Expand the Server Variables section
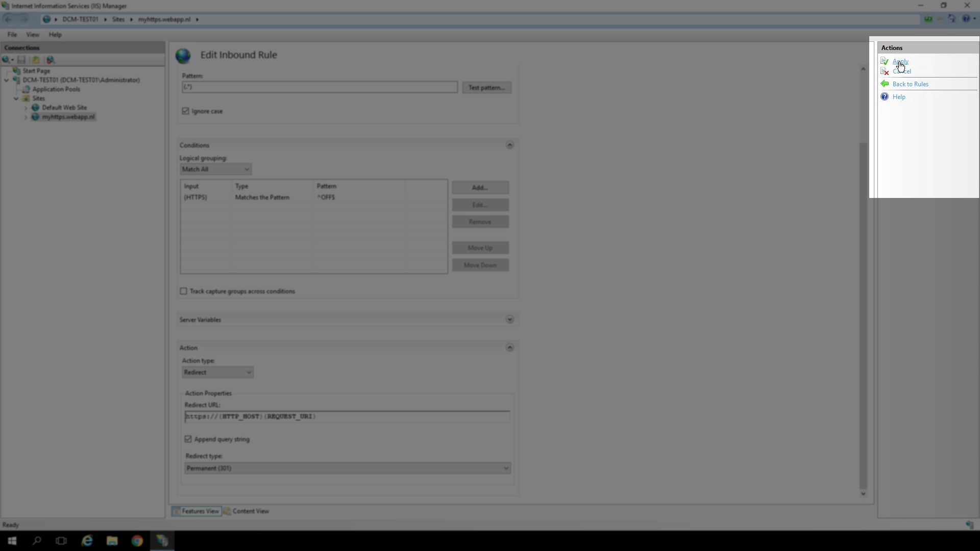The width and height of the screenshot is (980, 551). coord(509,319)
